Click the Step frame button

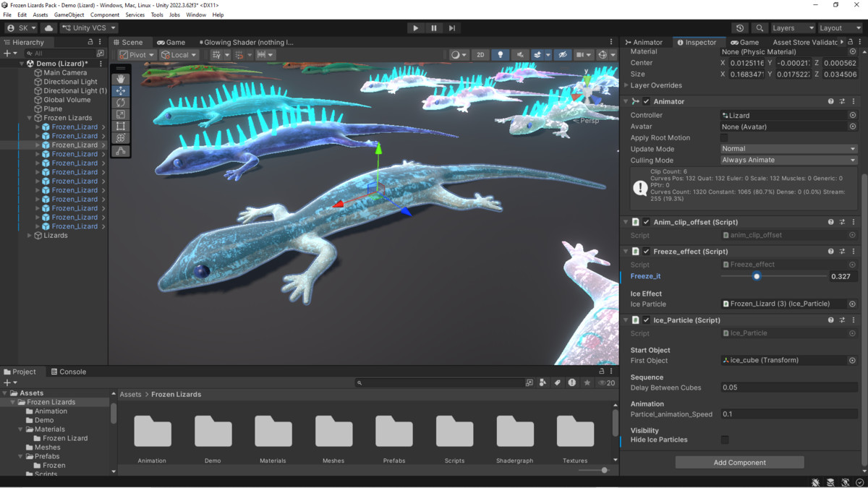452,28
